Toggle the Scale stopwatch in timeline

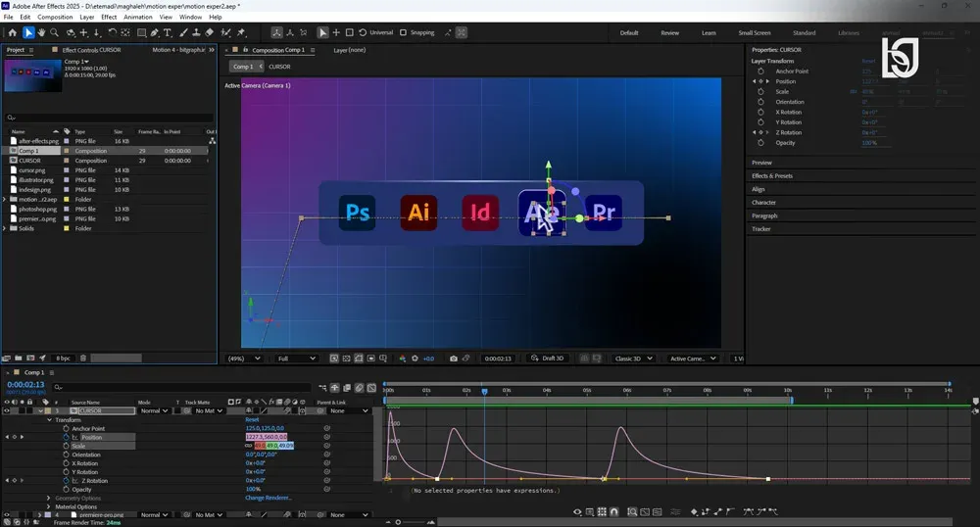tap(67, 446)
